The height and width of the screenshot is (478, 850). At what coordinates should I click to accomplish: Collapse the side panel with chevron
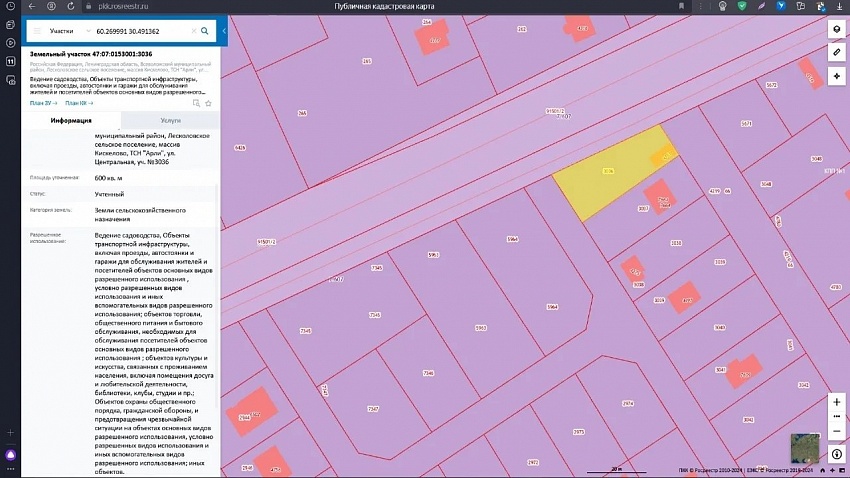point(224,31)
